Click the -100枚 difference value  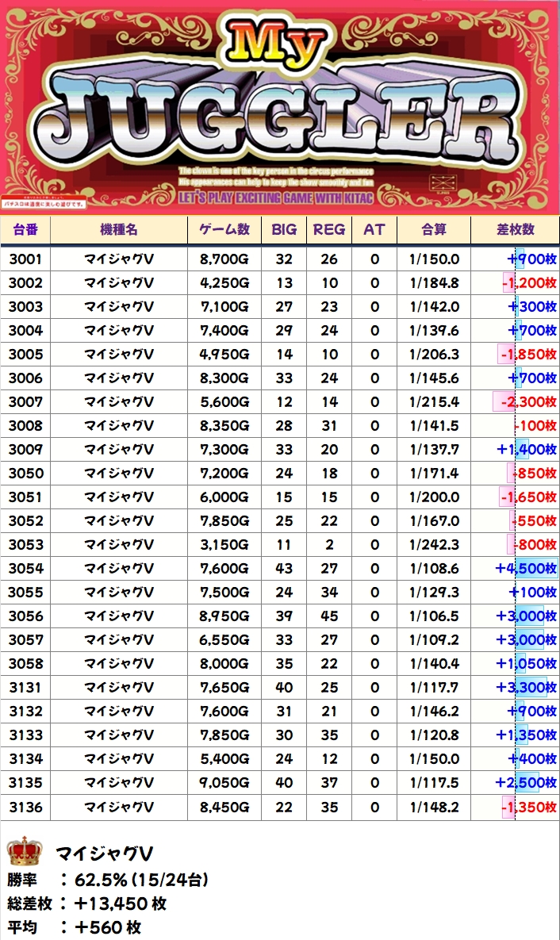coord(535,426)
